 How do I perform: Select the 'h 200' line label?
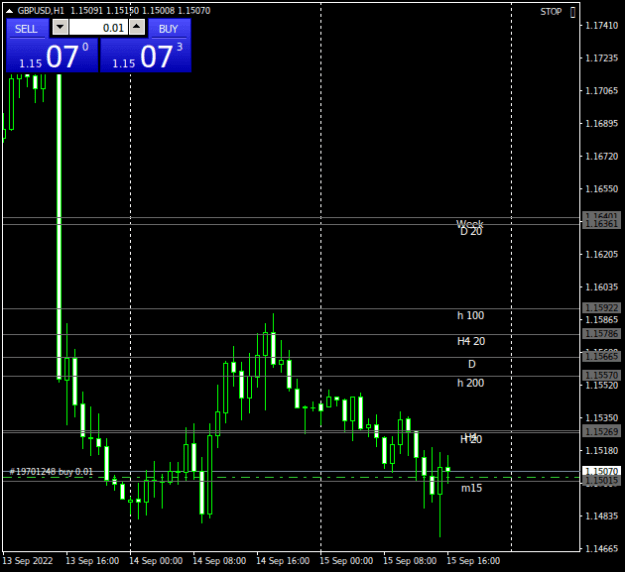[x=470, y=383]
